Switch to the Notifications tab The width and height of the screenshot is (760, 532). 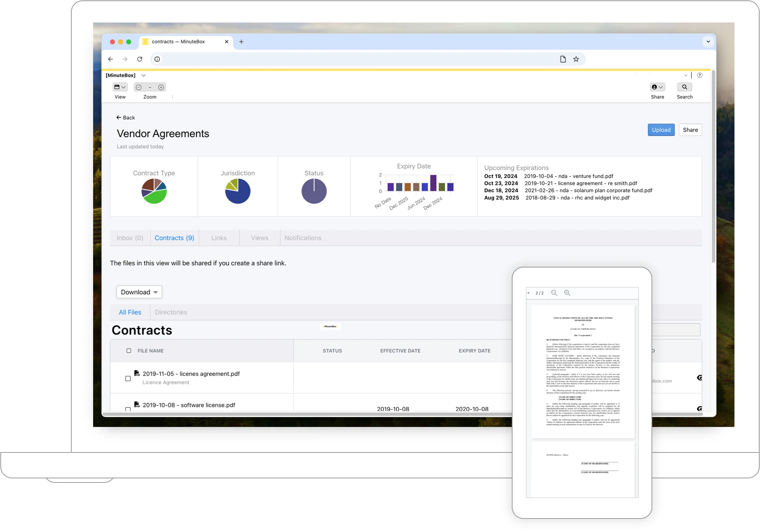[303, 238]
